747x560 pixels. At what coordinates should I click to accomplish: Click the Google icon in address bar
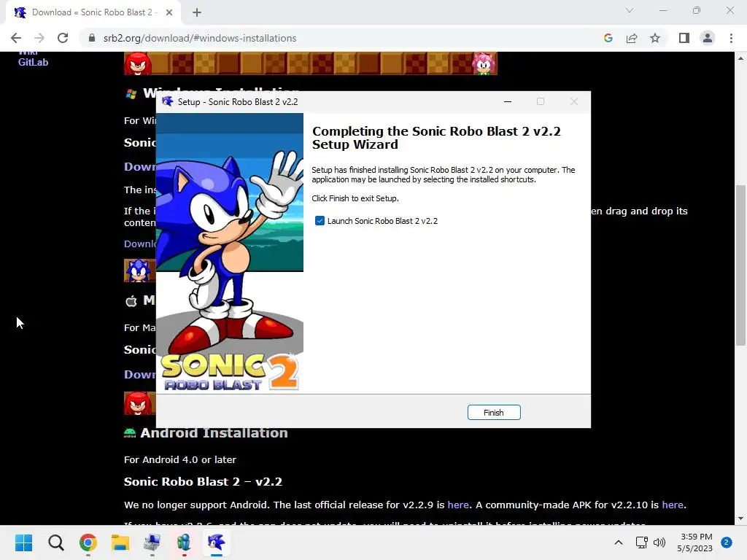608,38
